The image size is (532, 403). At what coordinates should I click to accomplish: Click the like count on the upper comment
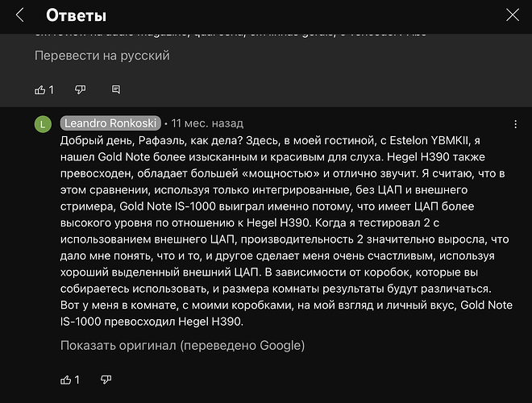(x=52, y=89)
